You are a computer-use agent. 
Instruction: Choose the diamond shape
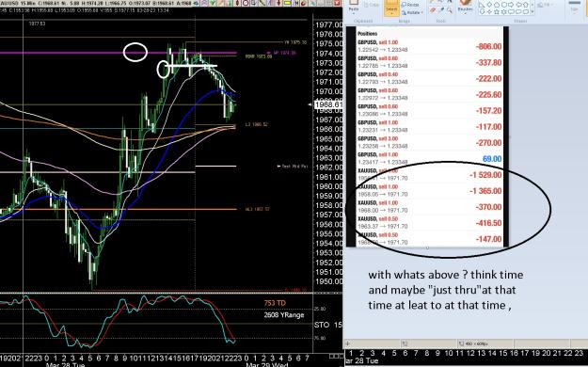pos(489,5)
